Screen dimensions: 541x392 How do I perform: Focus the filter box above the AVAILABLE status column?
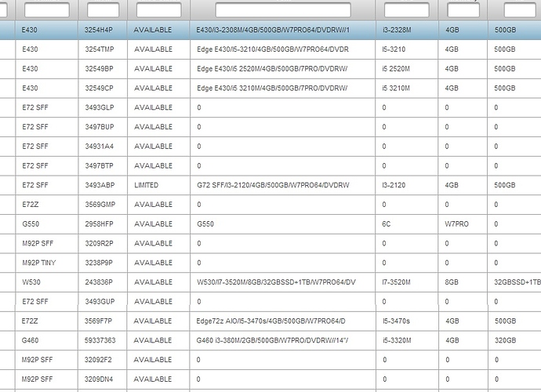[x=158, y=9]
